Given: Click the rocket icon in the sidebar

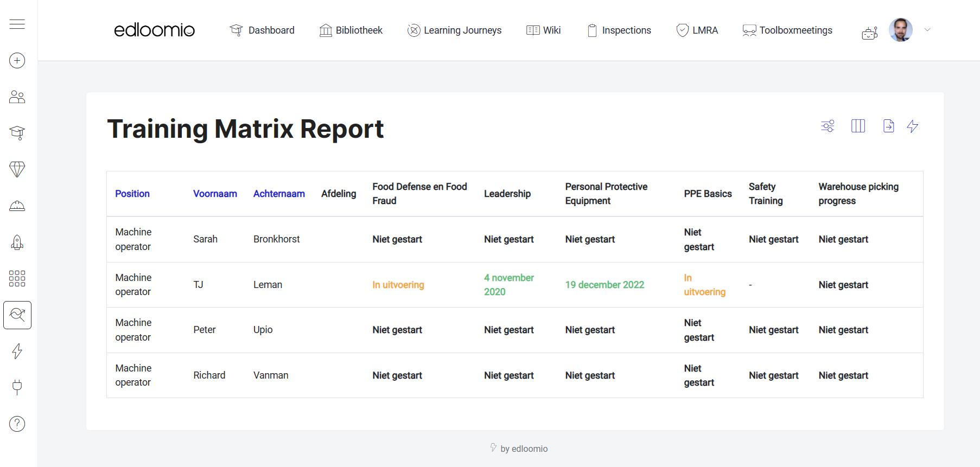Looking at the screenshot, I should point(17,242).
